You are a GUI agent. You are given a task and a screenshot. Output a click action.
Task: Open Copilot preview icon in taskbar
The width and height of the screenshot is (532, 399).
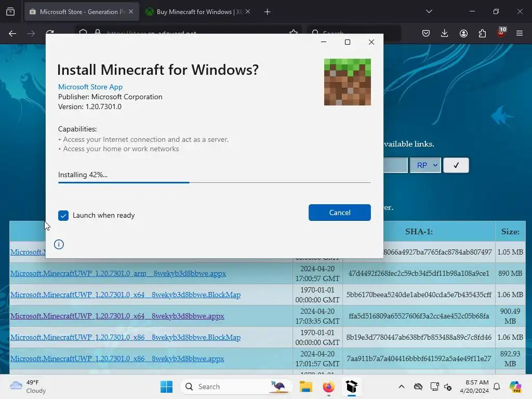coord(515,387)
